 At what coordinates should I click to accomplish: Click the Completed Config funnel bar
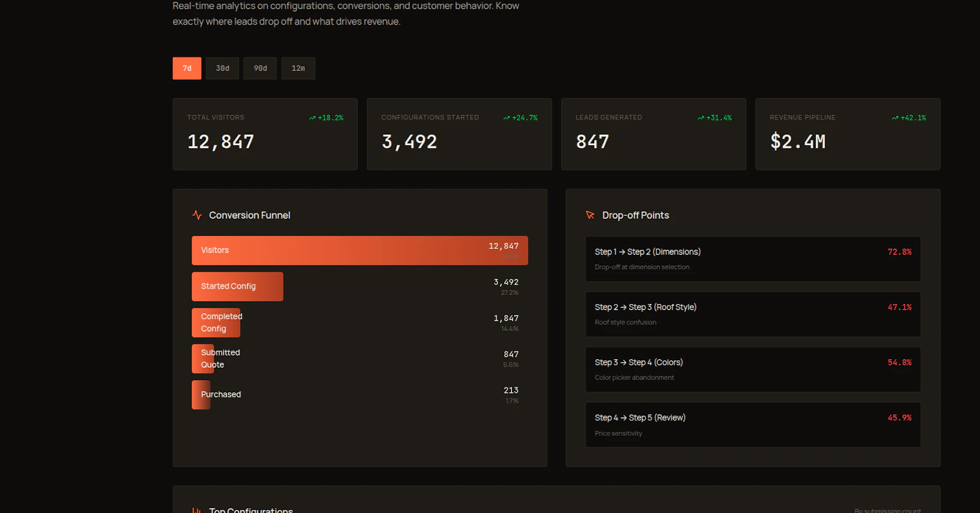click(216, 322)
